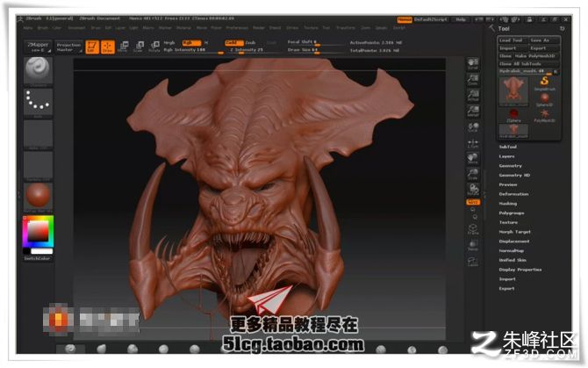588x368 pixels.
Task: Adjust the Draw Size slider
Action: (315, 50)
